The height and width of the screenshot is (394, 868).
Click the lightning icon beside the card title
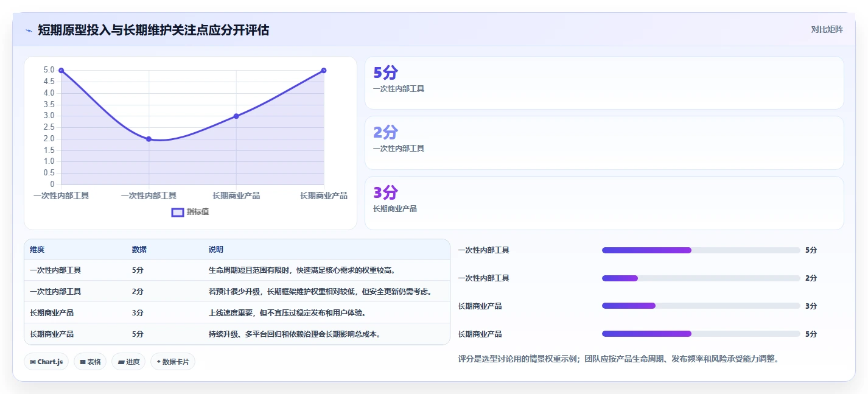29,30
